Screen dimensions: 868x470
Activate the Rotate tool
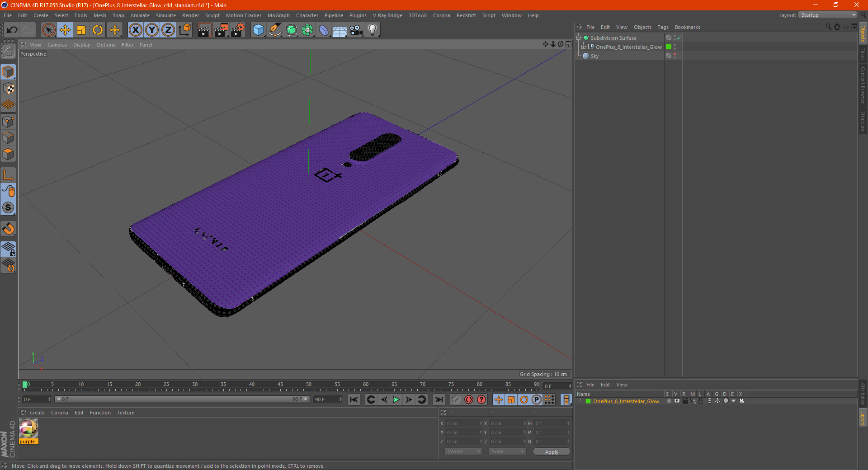coord(98,30)
